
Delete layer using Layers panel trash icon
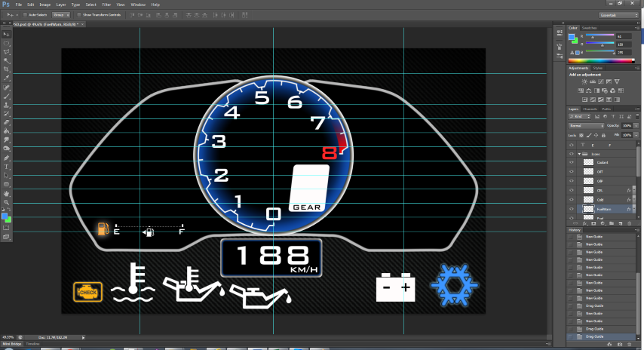630,224
